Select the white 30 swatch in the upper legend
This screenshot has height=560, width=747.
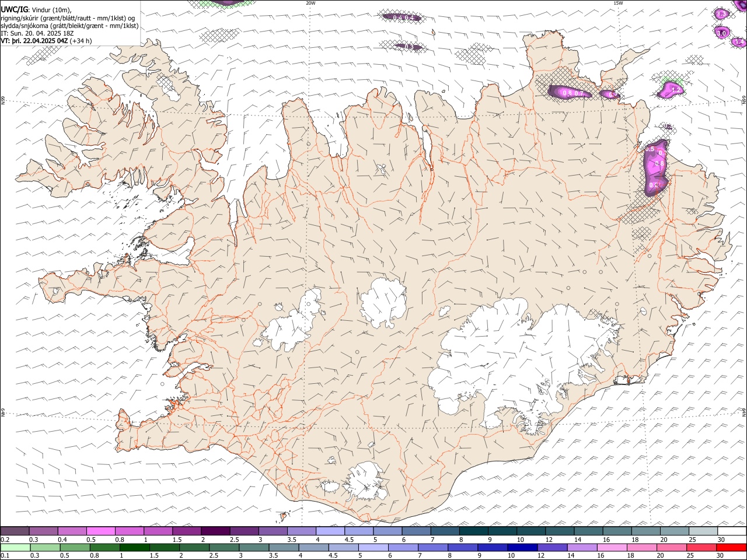point(732,531)
